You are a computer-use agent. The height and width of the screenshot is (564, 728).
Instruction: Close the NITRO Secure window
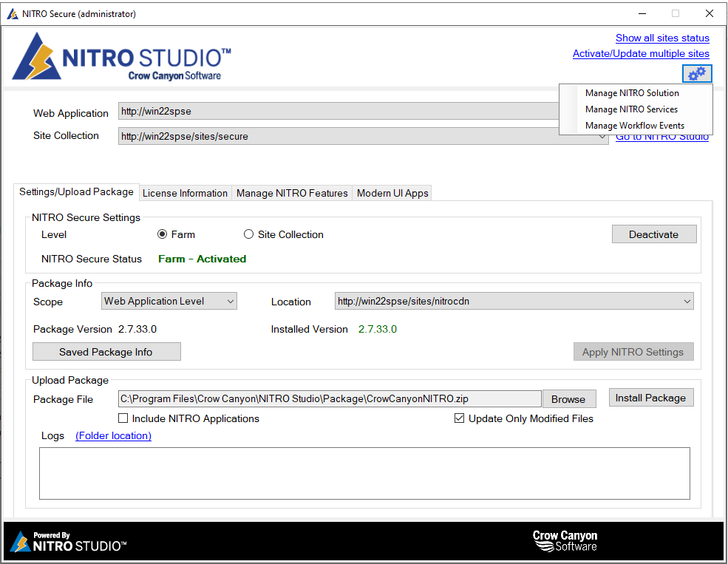click(710, 13)
